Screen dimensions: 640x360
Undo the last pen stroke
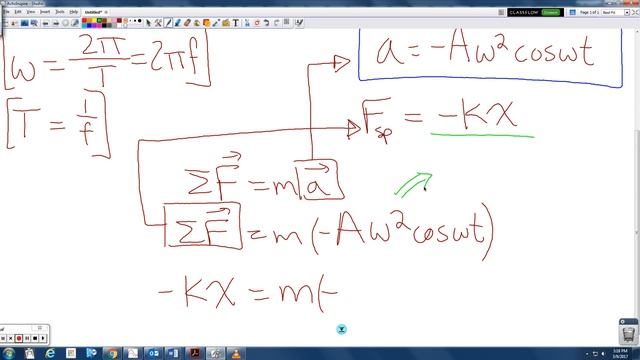tap(266, 23)
